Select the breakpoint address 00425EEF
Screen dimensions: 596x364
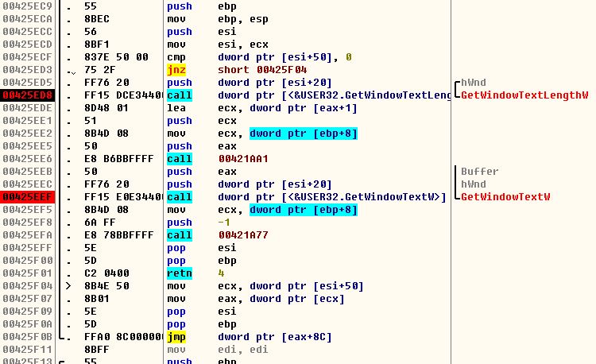(27, 197)
